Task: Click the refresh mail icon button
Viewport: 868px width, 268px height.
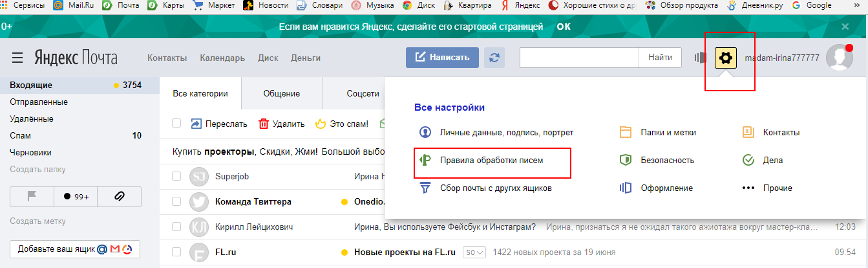Action: (494, 58)
